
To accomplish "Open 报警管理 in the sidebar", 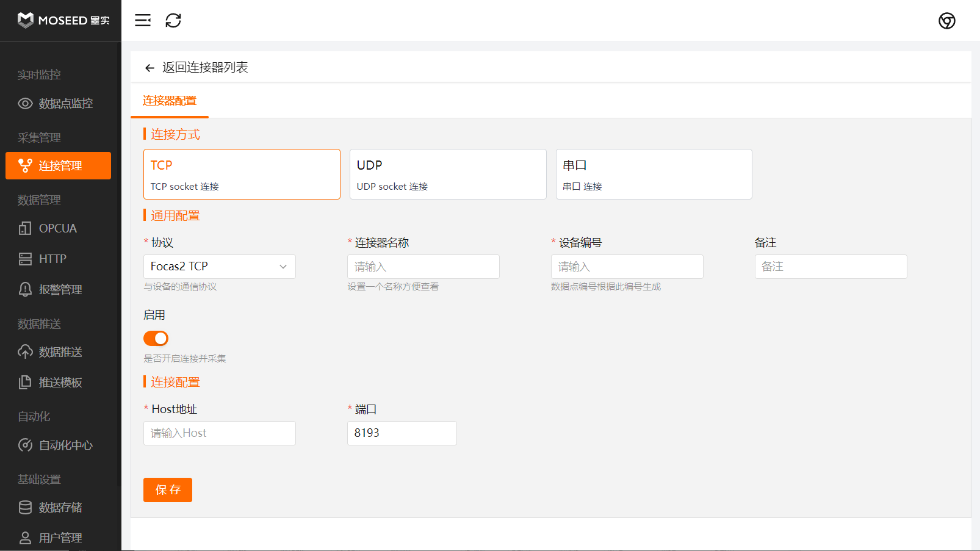I will point(58,289).
